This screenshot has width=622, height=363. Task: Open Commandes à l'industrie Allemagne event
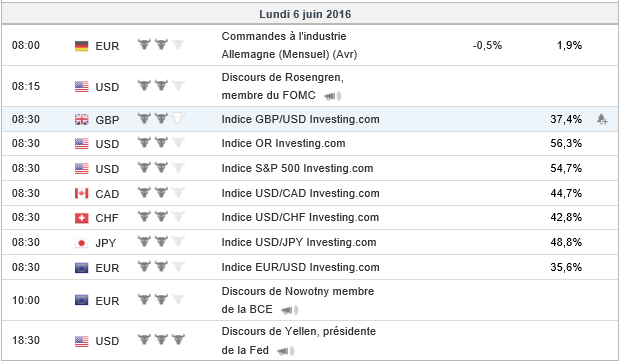(x=289, y=45)
